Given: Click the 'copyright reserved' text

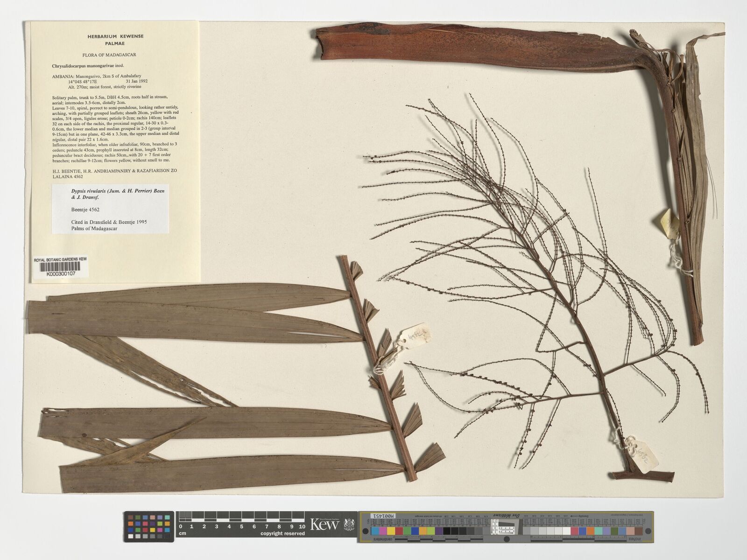Looking at the screenshot, I should (x=282, y=533).
